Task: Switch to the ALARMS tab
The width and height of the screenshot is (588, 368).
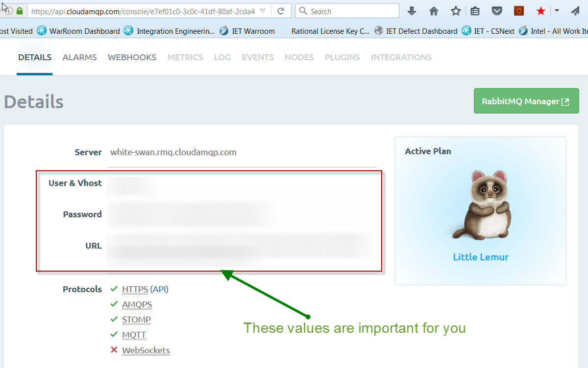Action: click(x=80, y=57)
